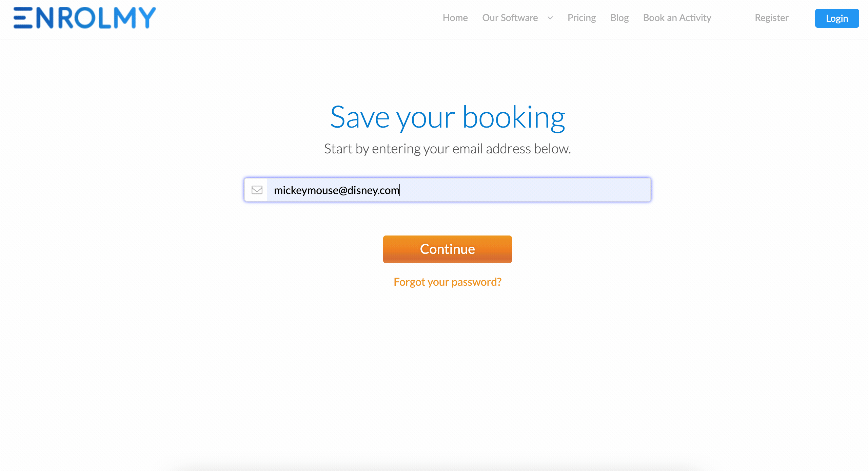868x471 pixels.
Task: Go to the Pricing page
Action: pos(581,18)
